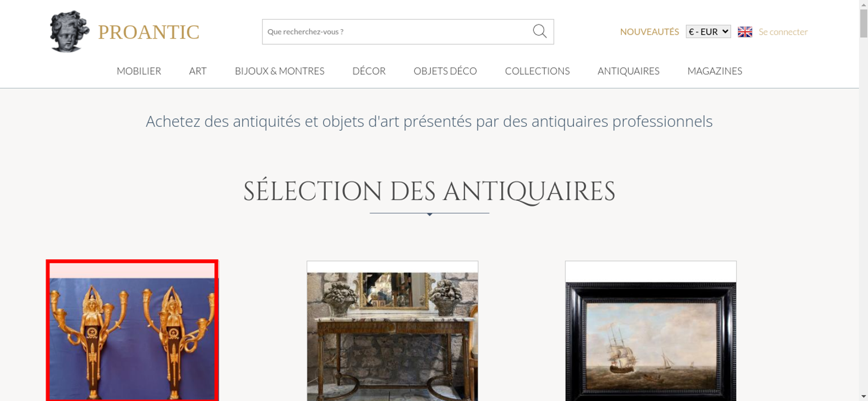Go to the ANTIQUAIRES section

point(628,71)
